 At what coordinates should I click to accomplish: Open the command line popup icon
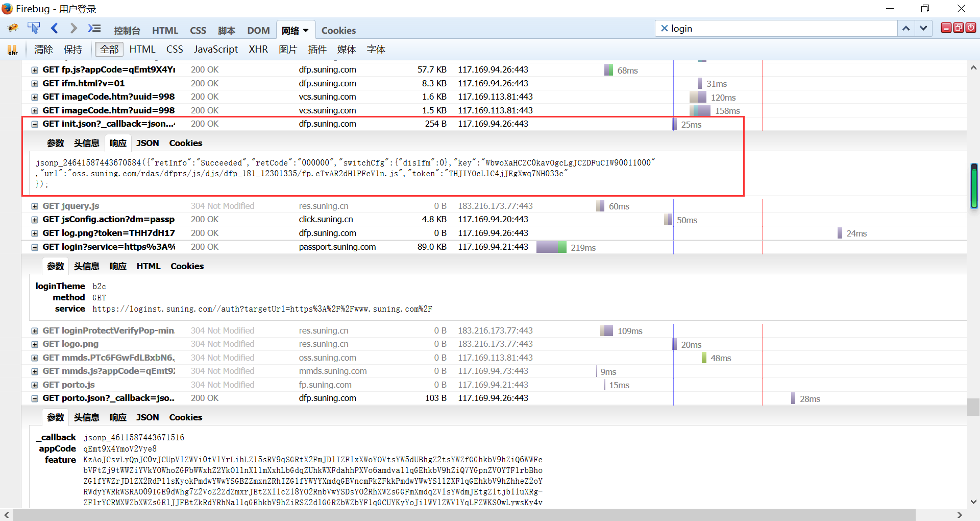pyautogui.click(x=94, y=28)
